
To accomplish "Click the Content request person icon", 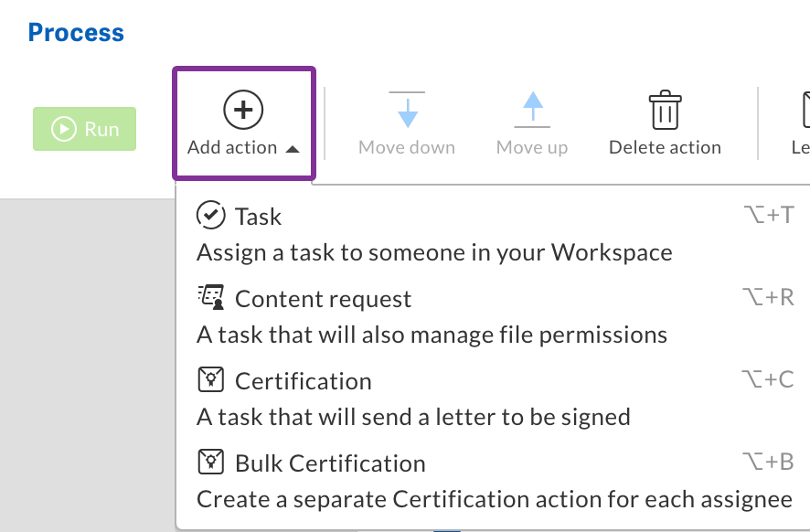I will 211,297.
